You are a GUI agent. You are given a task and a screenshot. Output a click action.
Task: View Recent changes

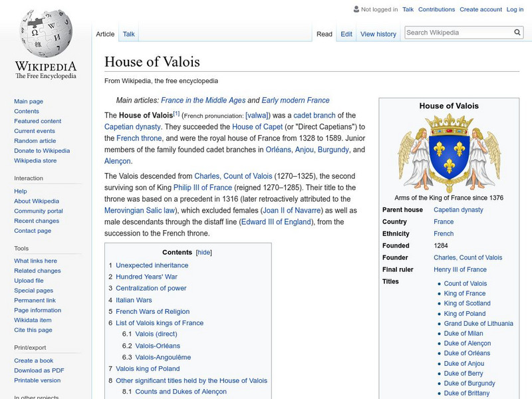37,221
